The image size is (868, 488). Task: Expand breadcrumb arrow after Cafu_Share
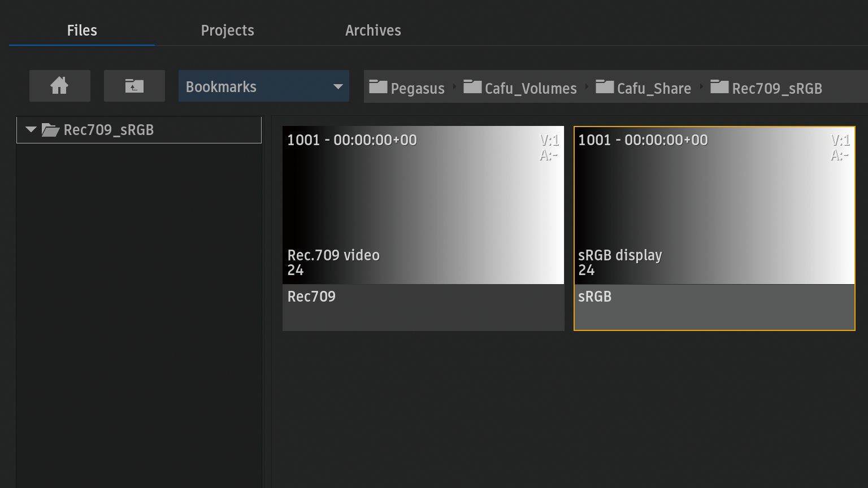(701, 86)
